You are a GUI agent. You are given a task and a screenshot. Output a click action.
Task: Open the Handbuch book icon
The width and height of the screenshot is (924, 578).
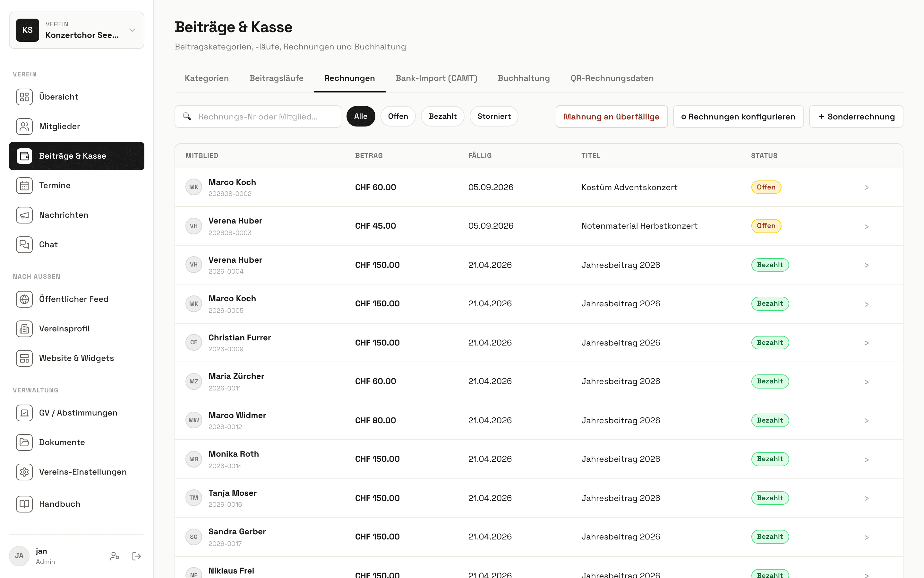tap(24, 504)
